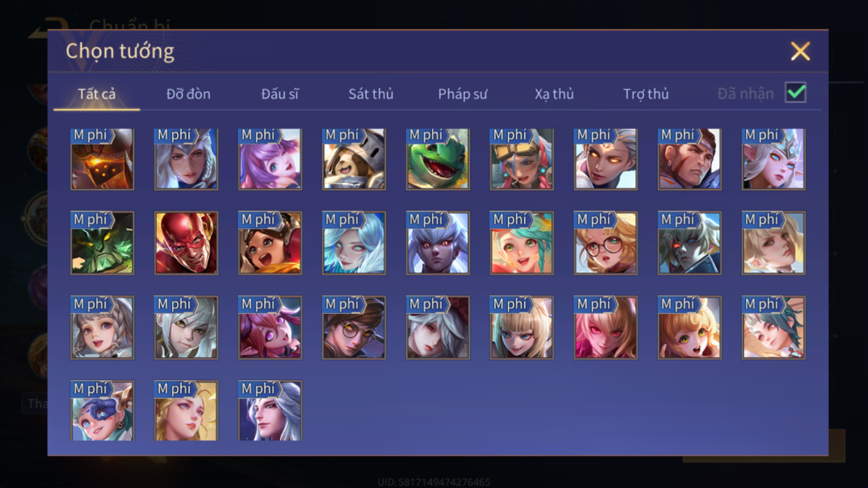Switch to the Sát thủ tab
Image resolution: width=868 pixels, height=488 pixels.
(x=371, y=93)
